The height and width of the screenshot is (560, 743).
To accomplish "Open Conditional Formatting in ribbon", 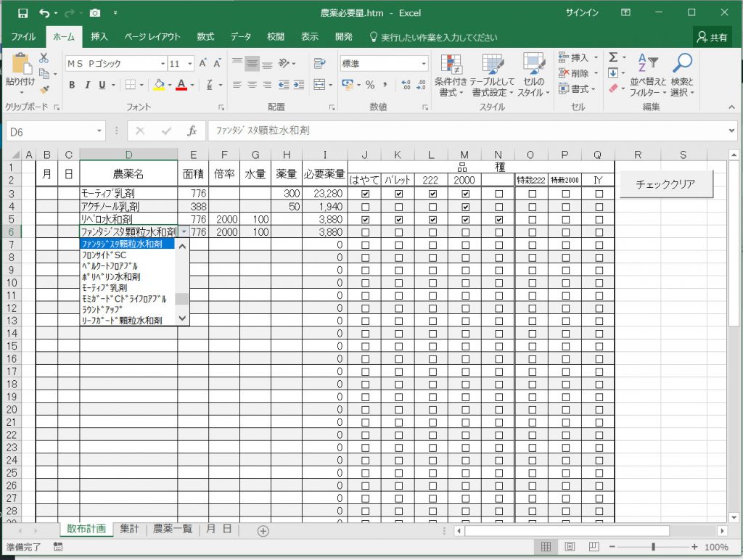I will point(451,75).
